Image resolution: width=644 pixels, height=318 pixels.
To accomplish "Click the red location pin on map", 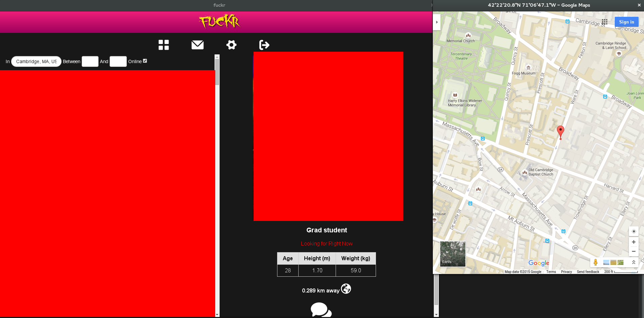I will pyautogui.click(x=560, y=132).
